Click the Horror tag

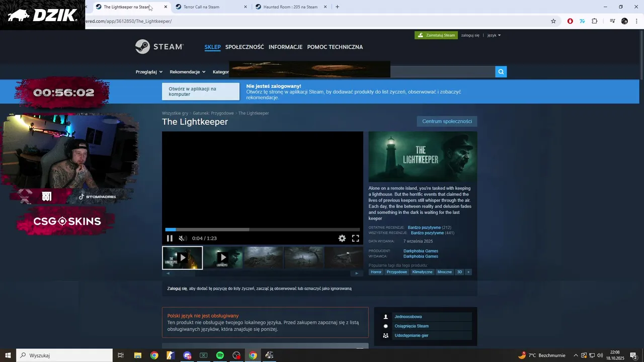(x=376, y=272)
